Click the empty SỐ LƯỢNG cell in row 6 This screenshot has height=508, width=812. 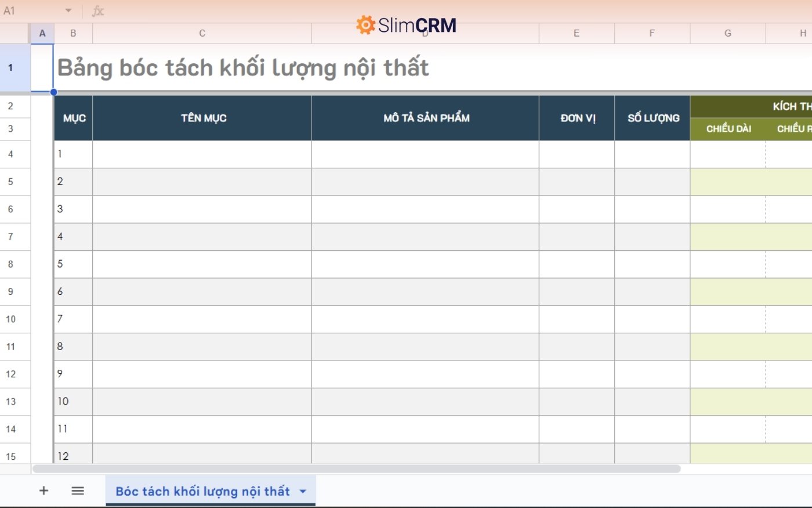coord(652,209)
